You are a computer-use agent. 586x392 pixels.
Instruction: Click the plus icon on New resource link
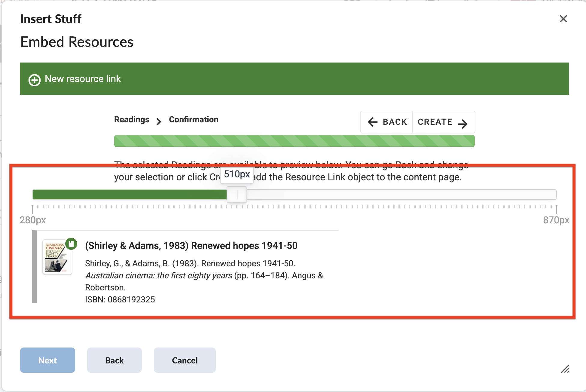(x=35, y=79)
